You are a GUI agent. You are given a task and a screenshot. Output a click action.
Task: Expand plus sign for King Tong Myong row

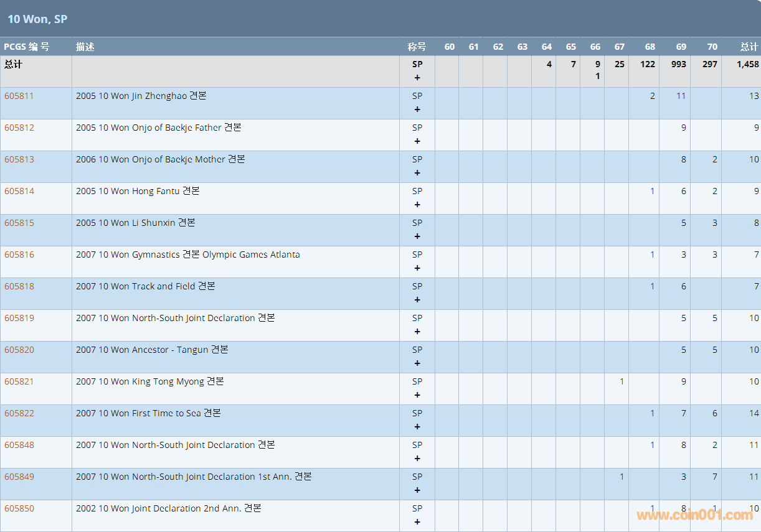tap(417, 395)
